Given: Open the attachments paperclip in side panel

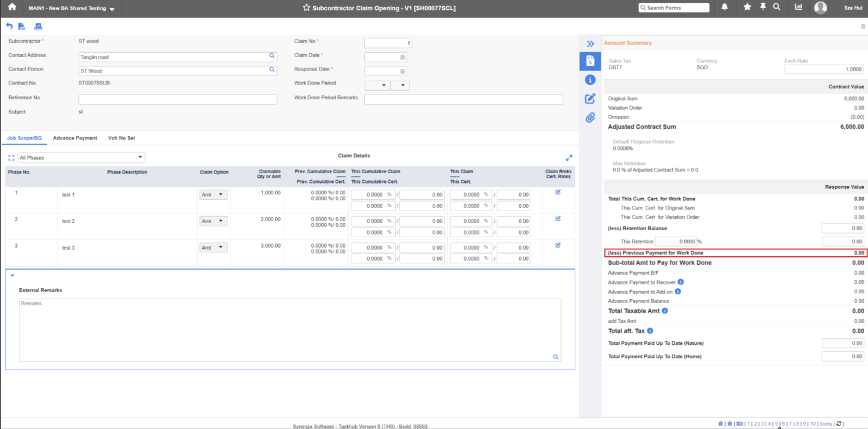Looking at the screenshot, I should tap(590, 118).
